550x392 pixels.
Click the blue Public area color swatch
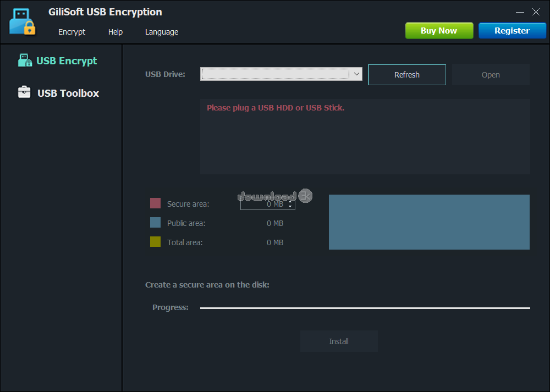coord(156,223)
